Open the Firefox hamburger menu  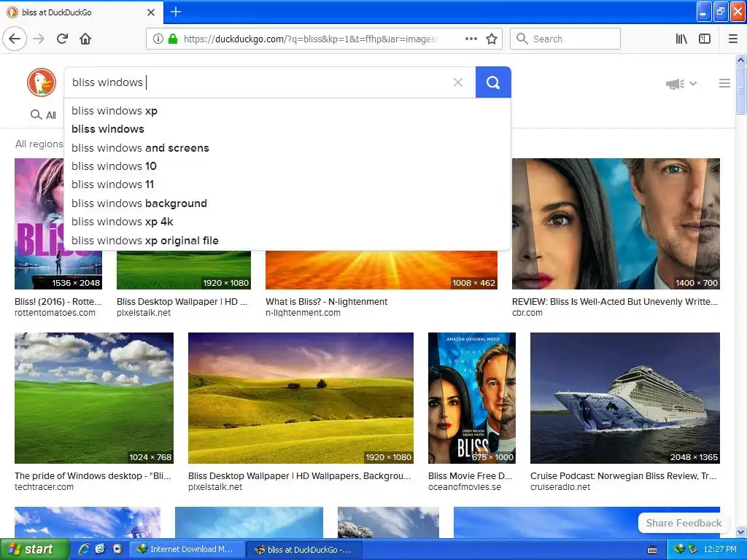click(733, 39)
